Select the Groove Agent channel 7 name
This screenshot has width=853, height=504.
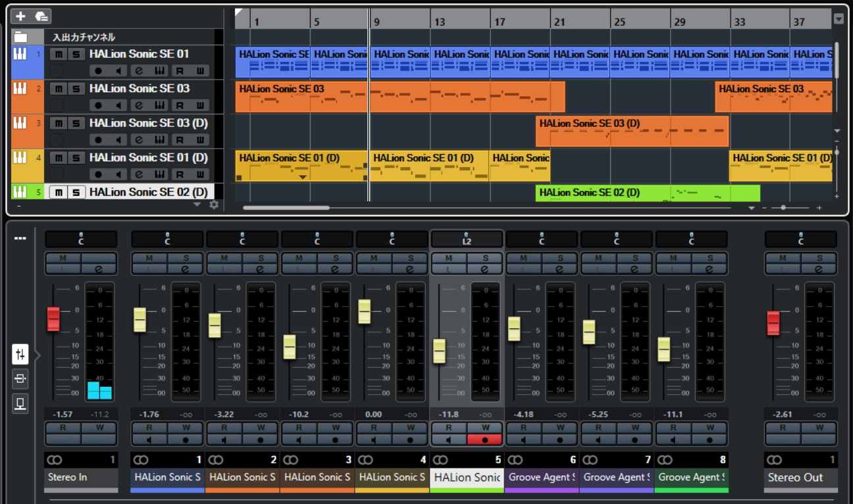(617, 478)
